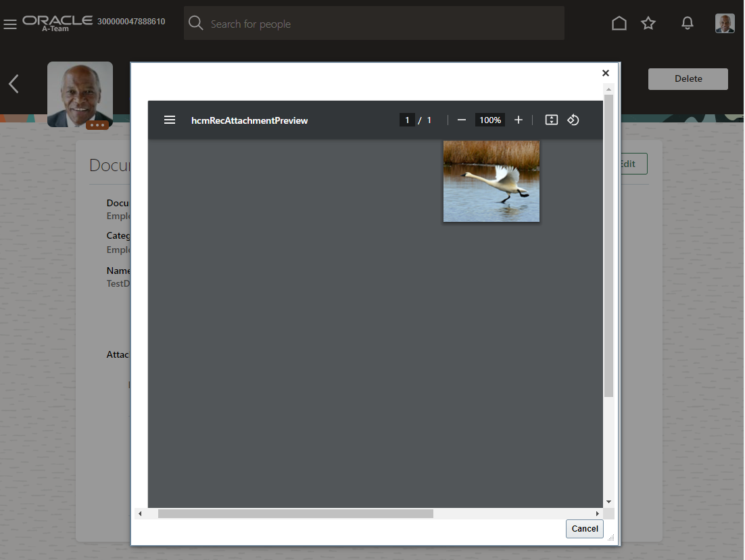Click the 100% zoom level field
Viewport: 745px width, 560px height.
coord(489,120)
